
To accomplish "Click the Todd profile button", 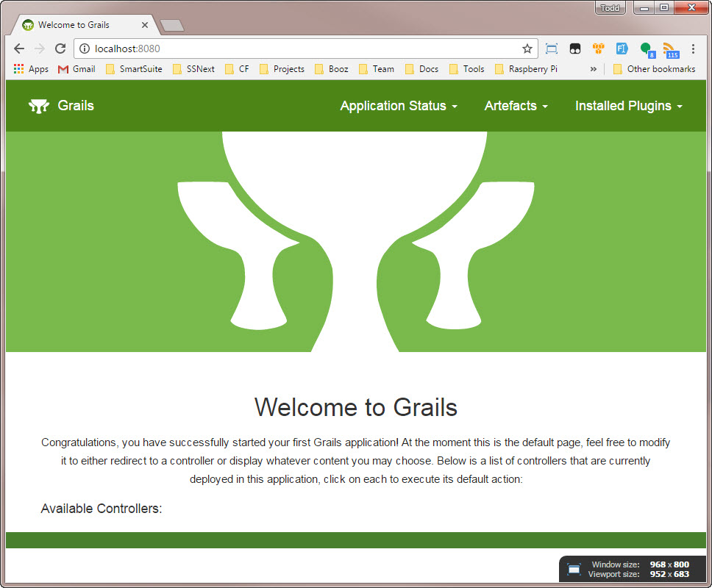I will 610,7.
